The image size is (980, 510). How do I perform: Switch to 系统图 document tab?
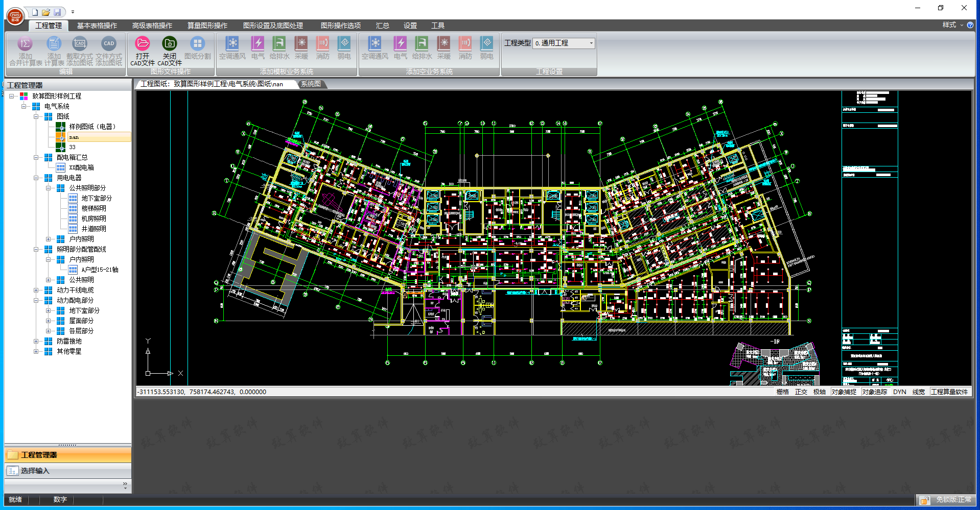click(311, 84)
